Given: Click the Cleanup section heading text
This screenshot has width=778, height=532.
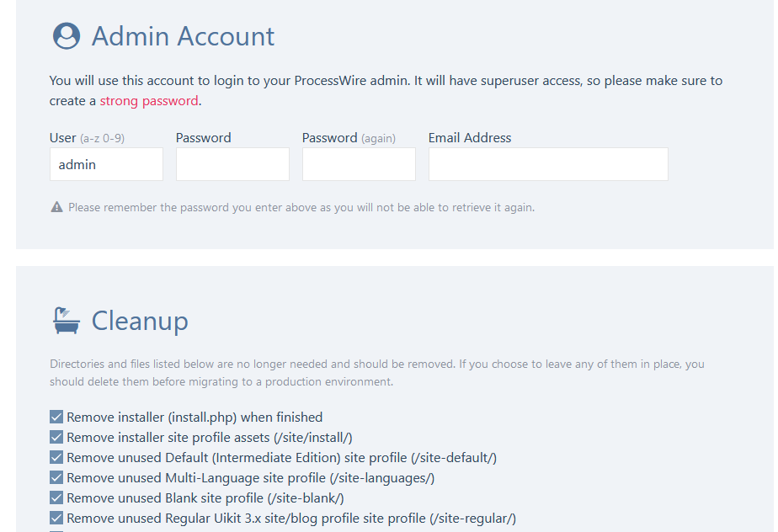Looking at the screenshot, I should pyautogui.click(x=140, y=321).
